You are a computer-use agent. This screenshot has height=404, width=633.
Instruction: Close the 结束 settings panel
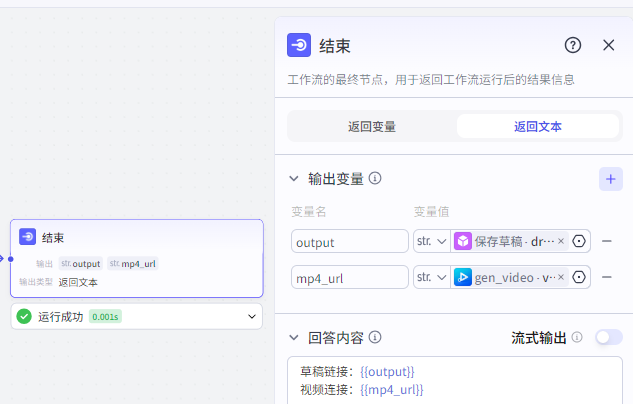[x=608, y=45]
